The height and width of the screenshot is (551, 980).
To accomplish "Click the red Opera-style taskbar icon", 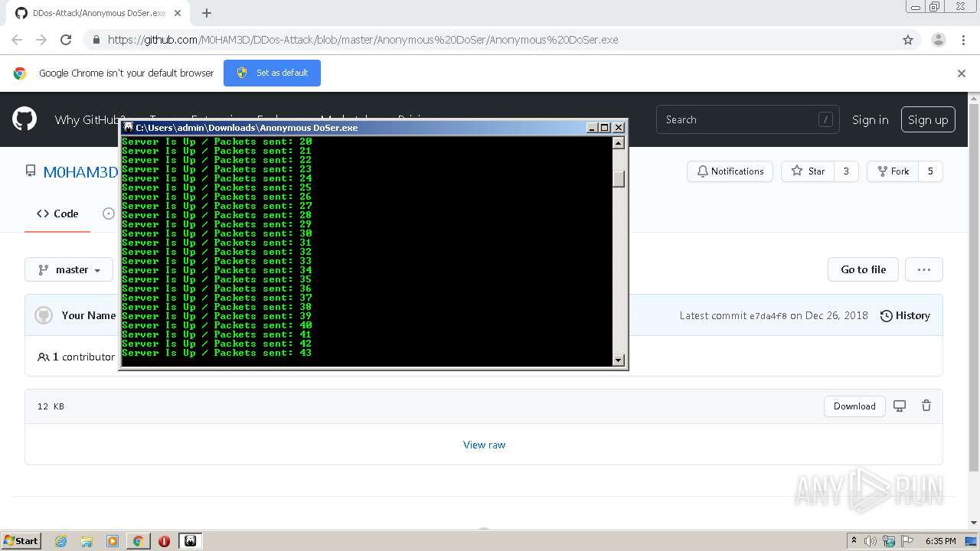I will coord(164,541).
